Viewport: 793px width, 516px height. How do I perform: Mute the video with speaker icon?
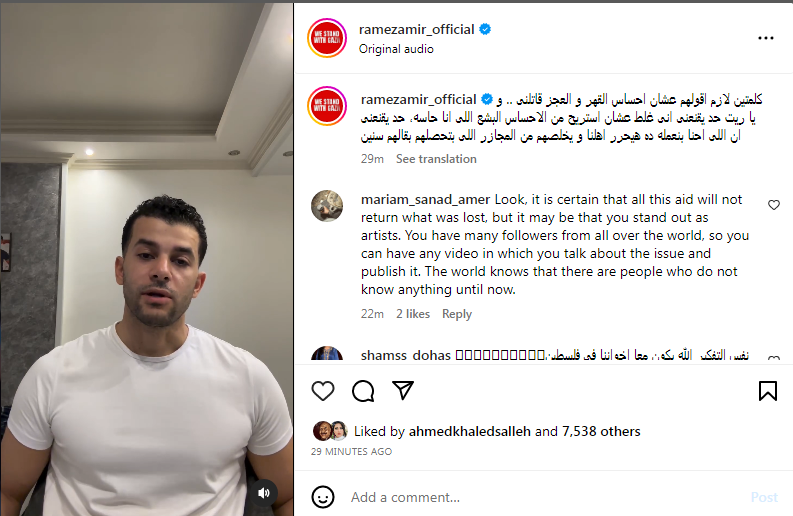point(263,493)
